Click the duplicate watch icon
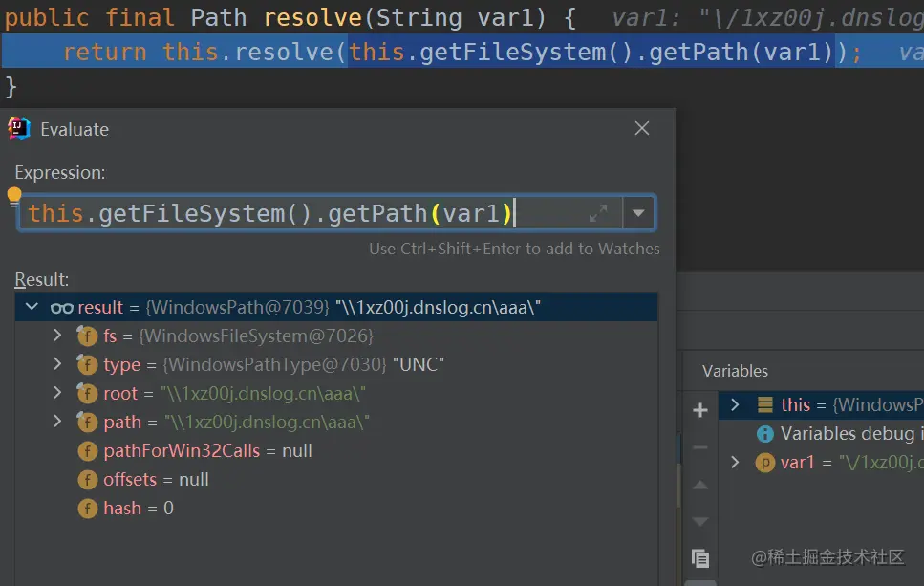Image resolution: width=924 pixels, height=586 pixels. pyautogui.click(x=700, y=557)
